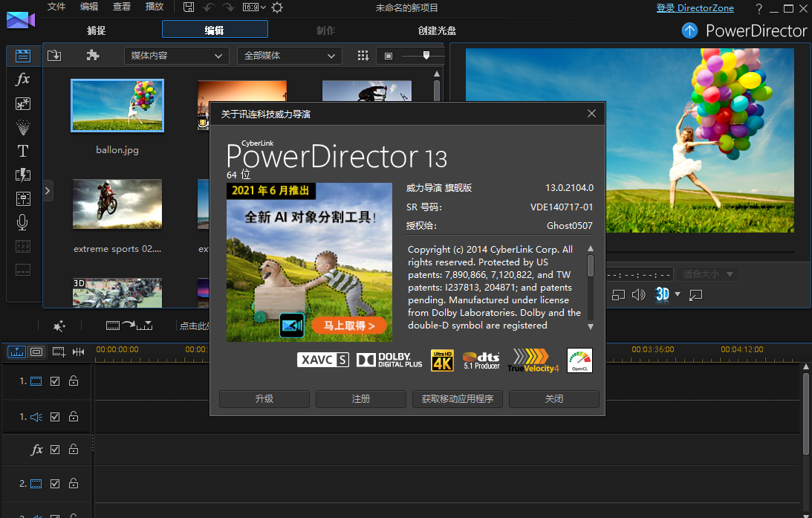Open the Media Room icon in sidebar
This screenshot has height=518, width=812.
pos(23,56)
